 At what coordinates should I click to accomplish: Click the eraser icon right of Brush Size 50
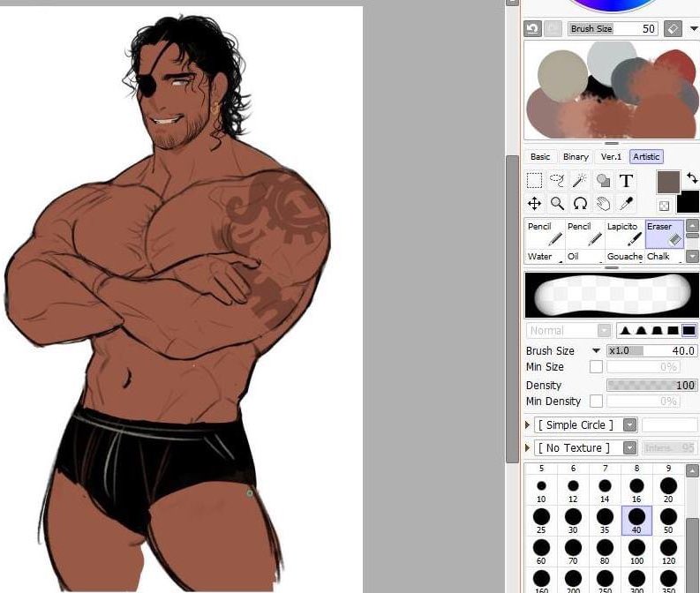coord(674,28)
